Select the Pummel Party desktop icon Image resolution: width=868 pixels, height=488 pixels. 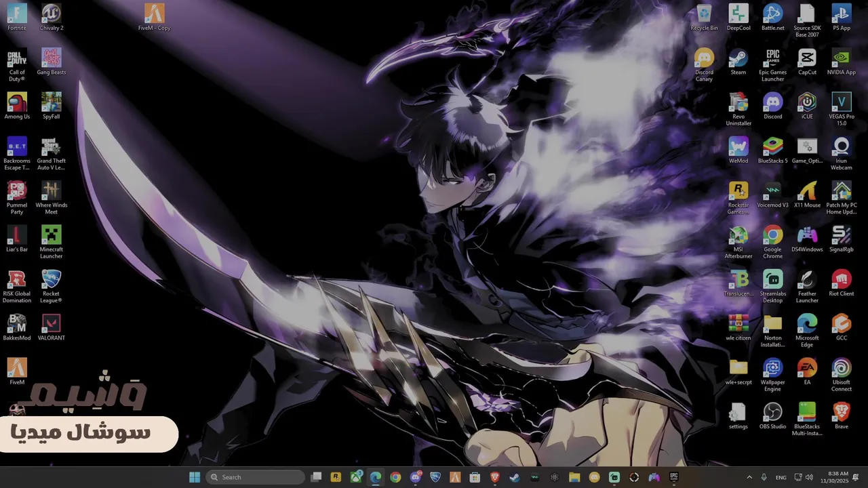pyautogui.click(x=17, y=198)
